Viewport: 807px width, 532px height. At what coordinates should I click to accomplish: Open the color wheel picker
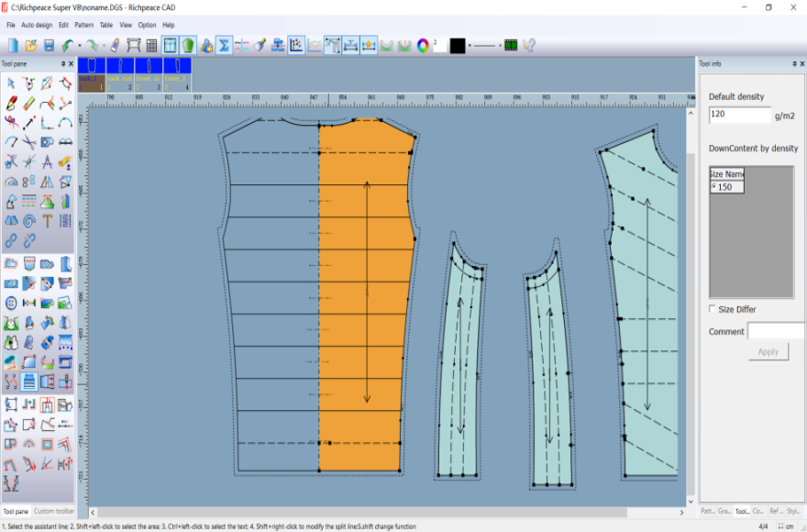pyautogui.click(x=423, y=45)
